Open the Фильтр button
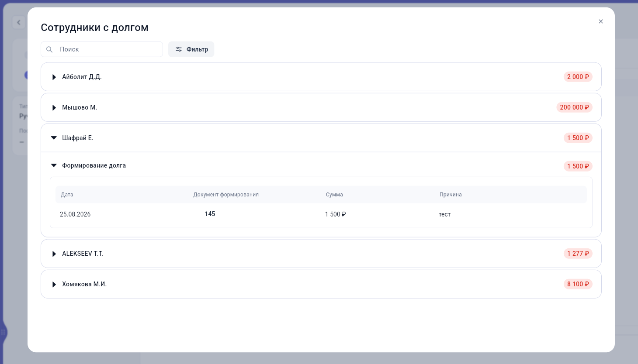 191,49
